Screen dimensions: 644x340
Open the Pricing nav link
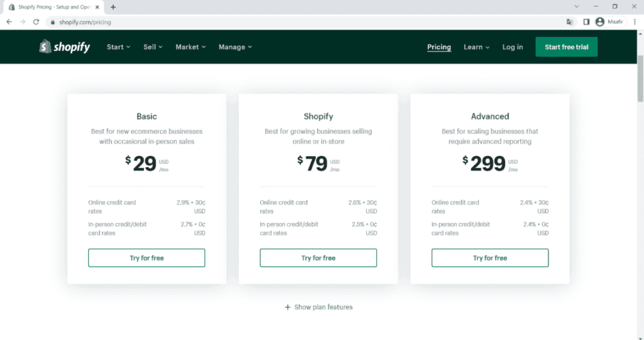[x=439, y=47]
